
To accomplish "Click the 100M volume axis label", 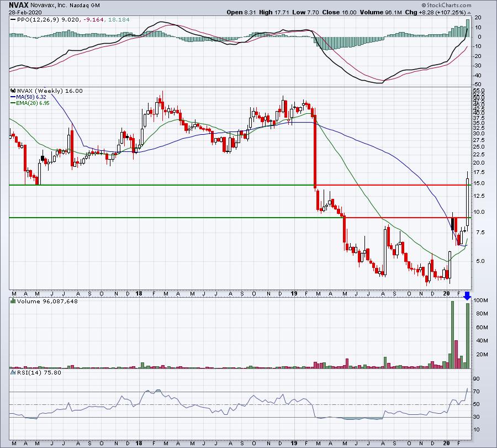I will 481,301.
